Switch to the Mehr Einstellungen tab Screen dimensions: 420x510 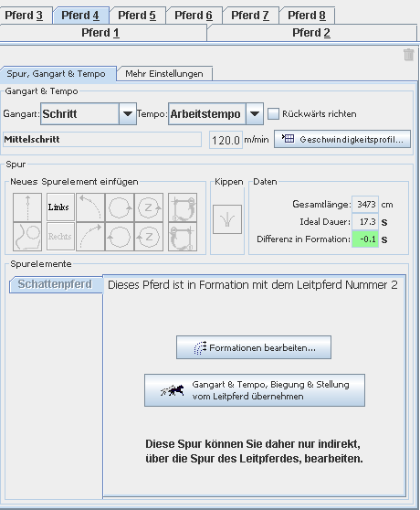click(x=164, y=74)
